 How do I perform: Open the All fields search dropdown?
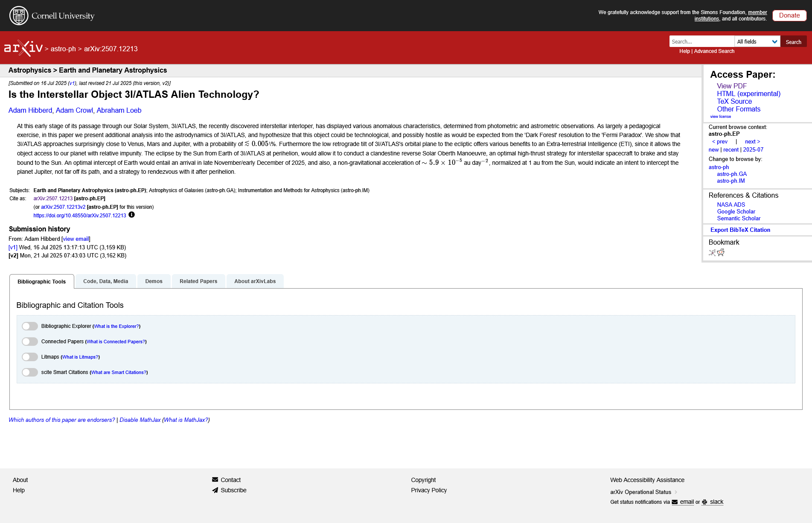757,41
